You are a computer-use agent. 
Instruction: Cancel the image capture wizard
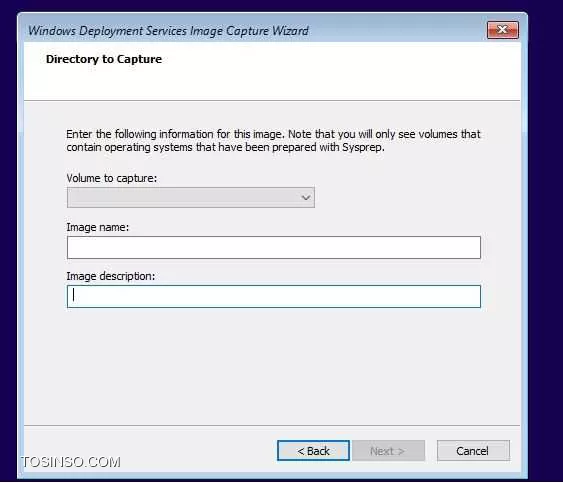(473, 450)
